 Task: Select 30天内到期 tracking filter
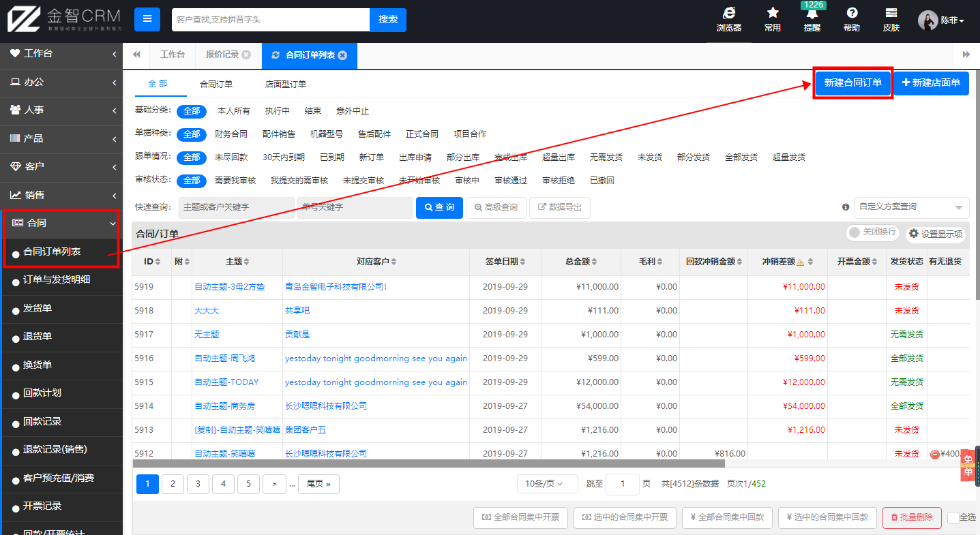pyautogui.click(x=284, y=157)
